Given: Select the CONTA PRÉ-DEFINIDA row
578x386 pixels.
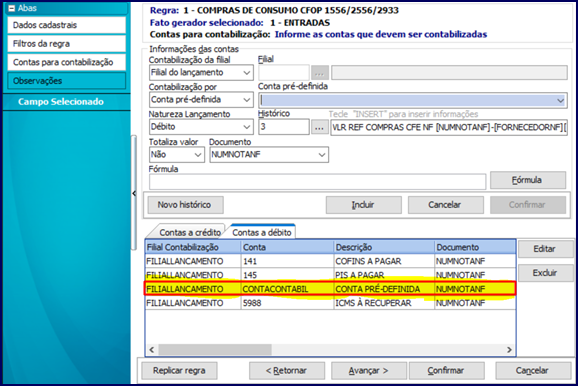Looking at the screenshot, I should (x=331, y=289).
